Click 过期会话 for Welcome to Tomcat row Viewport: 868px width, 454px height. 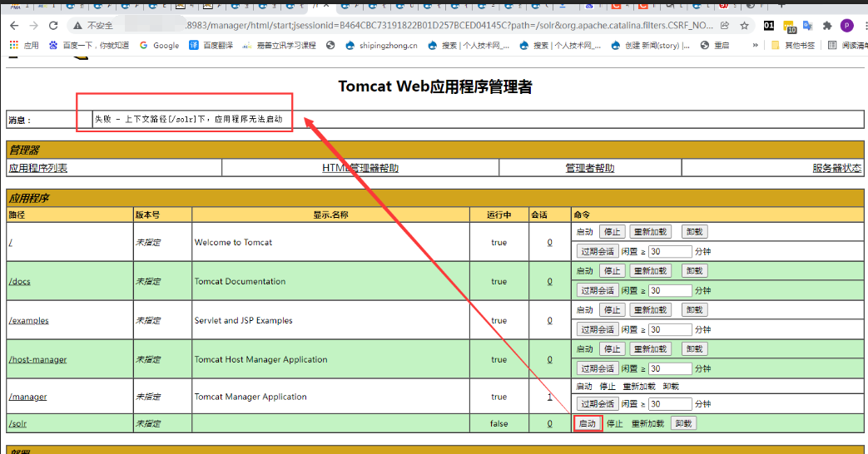pyautogui.click(x=598, y=252)
